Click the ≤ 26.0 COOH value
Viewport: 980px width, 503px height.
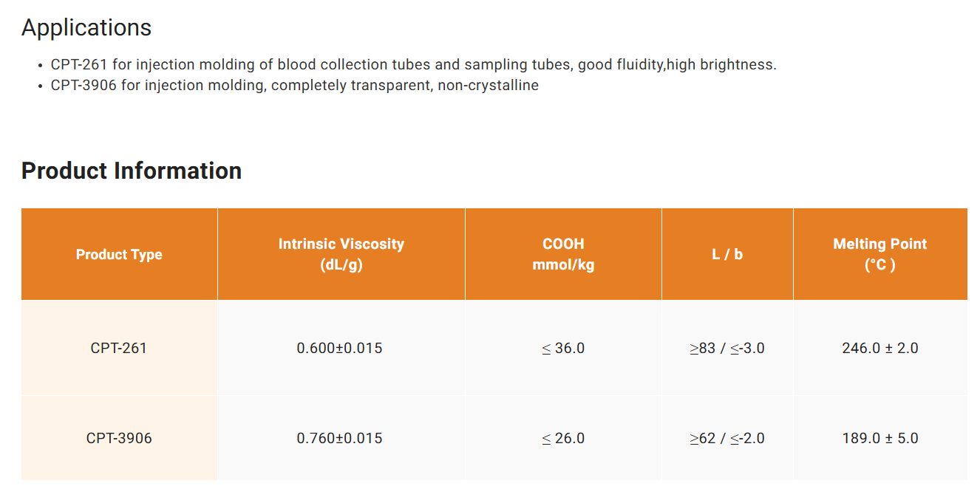click(x=563, y=438)
